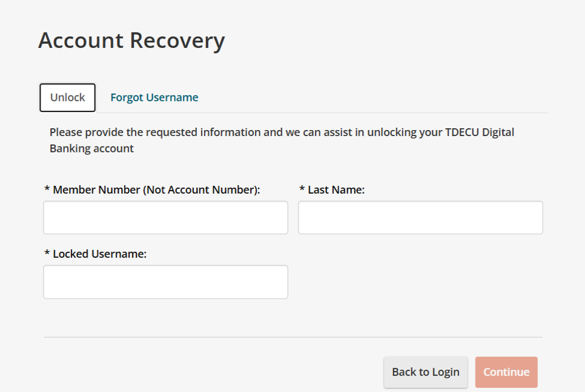The width and height of the screenshot is (585, 392).
Task: Place cursor in the member number box
Action: pos(166,218)
